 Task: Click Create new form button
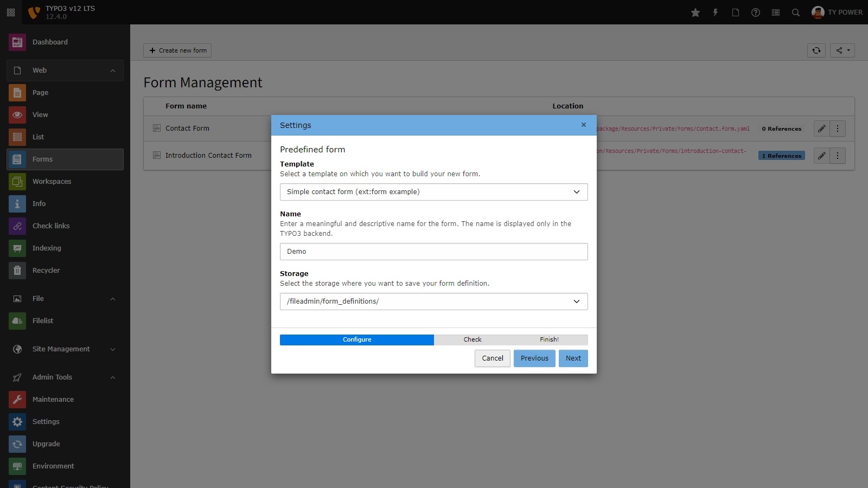(177, 50)
